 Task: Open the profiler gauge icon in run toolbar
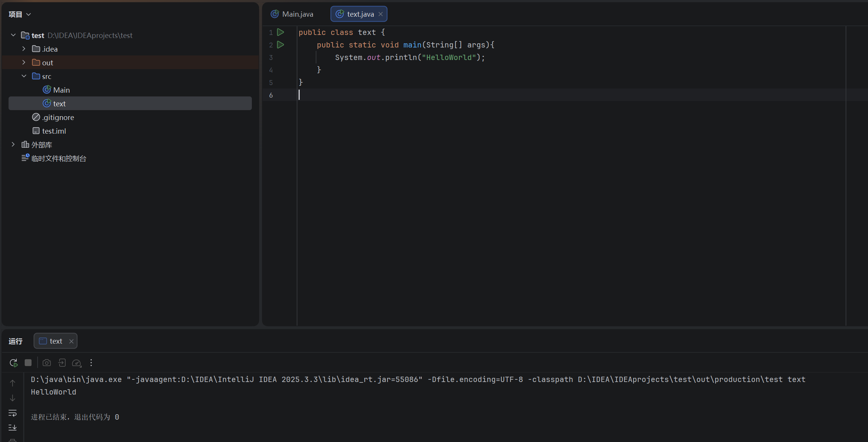[x=77, y=363]
